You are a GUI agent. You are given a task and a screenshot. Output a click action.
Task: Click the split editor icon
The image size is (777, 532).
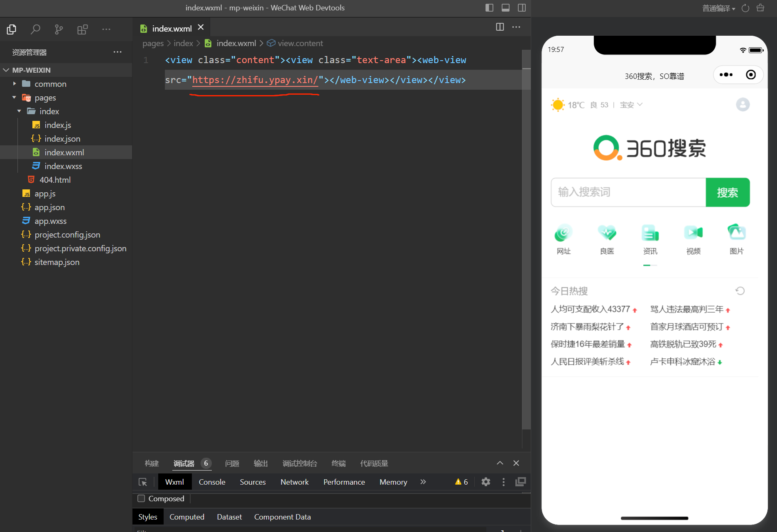(500, 27)
